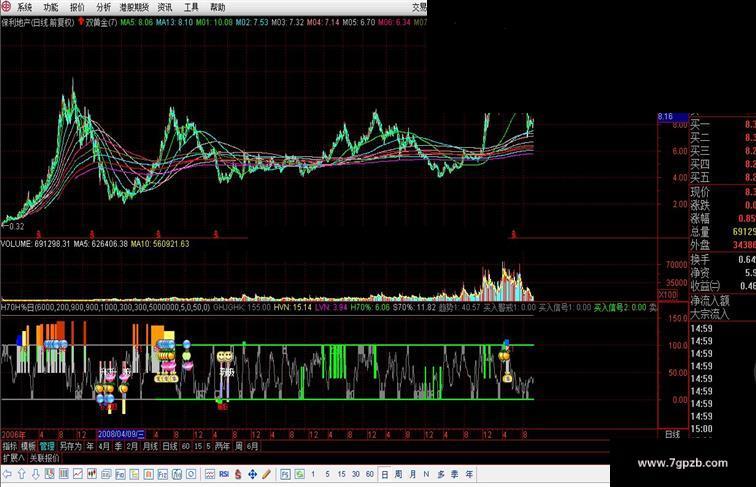
Task: Switch to 1-minute period in toolbar
Action: [x=313, y=474]
